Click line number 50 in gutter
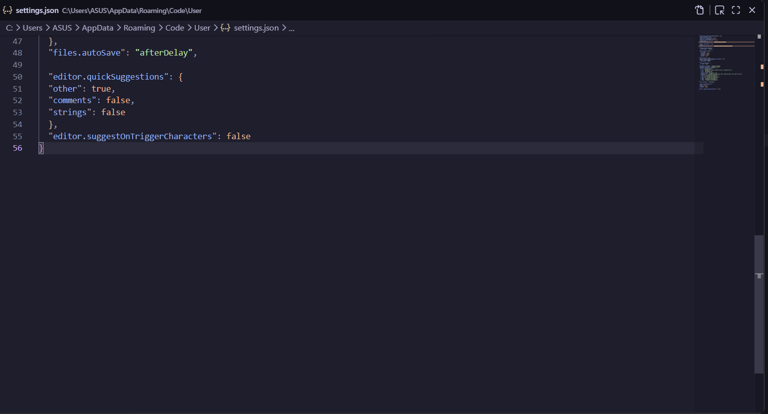 click(x=18, y=77)
